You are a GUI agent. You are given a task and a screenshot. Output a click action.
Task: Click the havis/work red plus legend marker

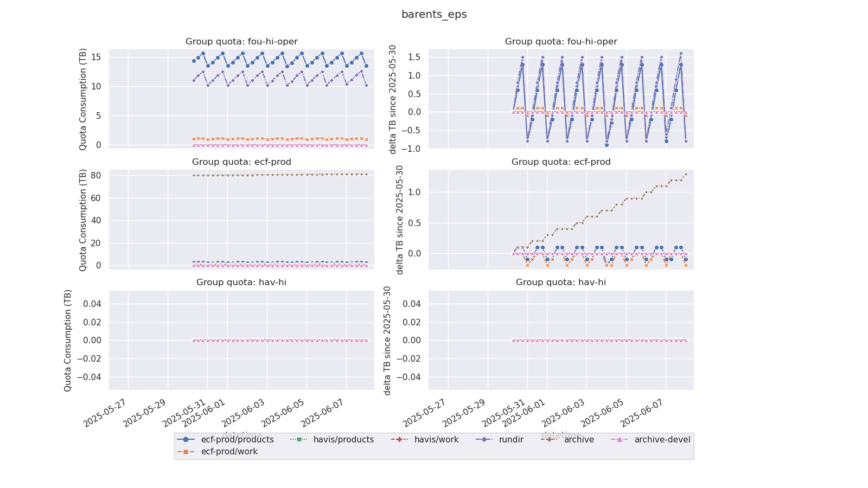(399, 440)
